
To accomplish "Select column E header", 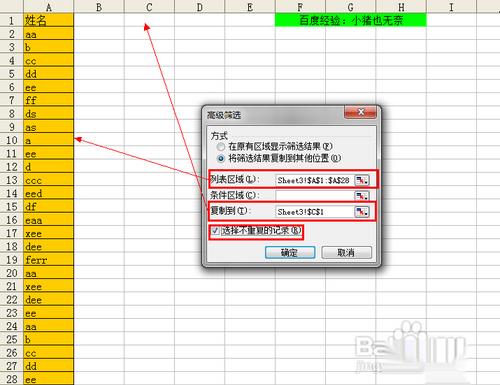I will pos(250,7).
